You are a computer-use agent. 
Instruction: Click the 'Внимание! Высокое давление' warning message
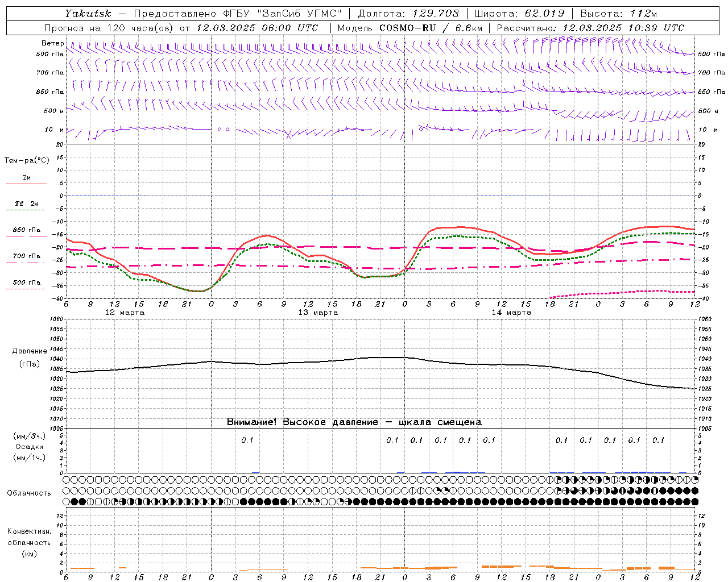point(302,422)
